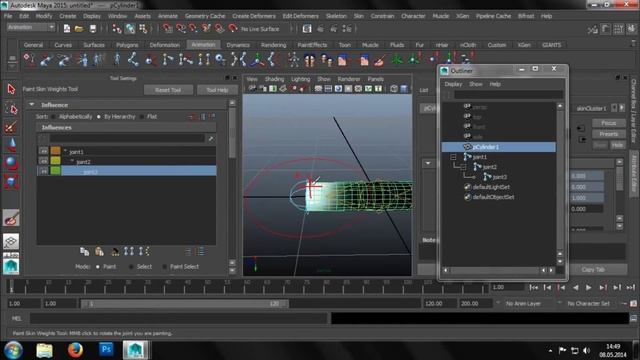640x360 pixels.
Task: Click the Maya home icon in left toolbox
Action: pos(11,267)
